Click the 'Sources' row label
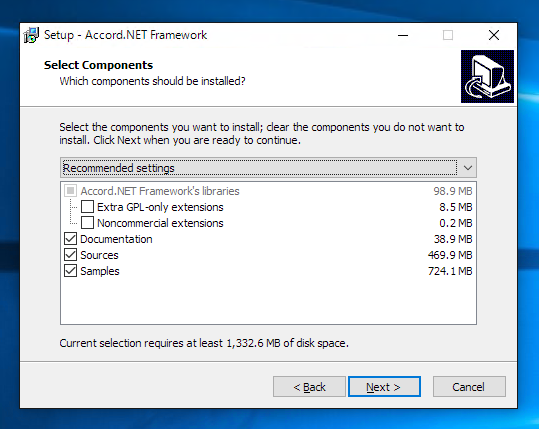This screenshot has height=429, width=539. pos(99,255)
